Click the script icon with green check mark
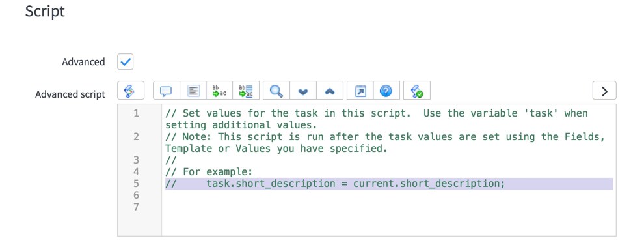644x247 pixels. pos(417,91)
